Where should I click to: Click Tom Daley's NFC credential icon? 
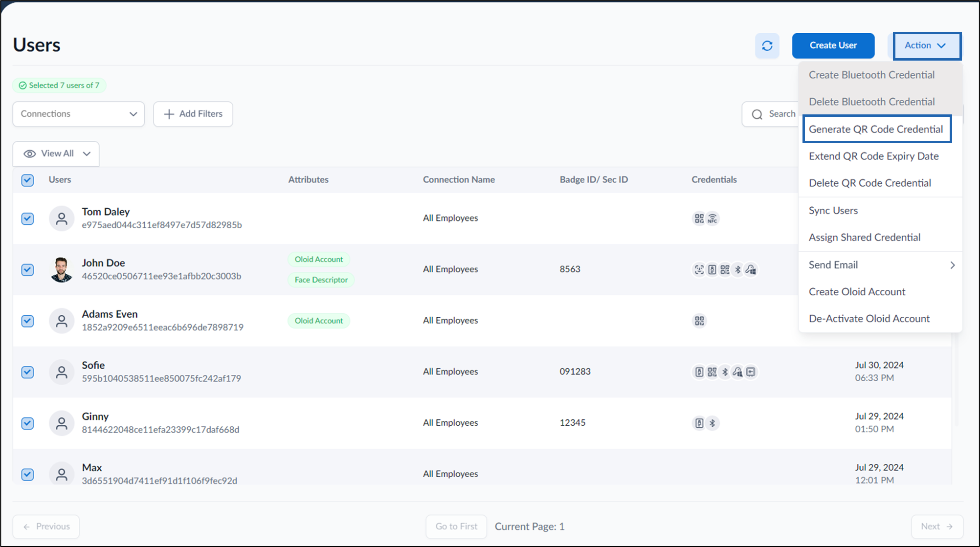click(x=713, y=219)
